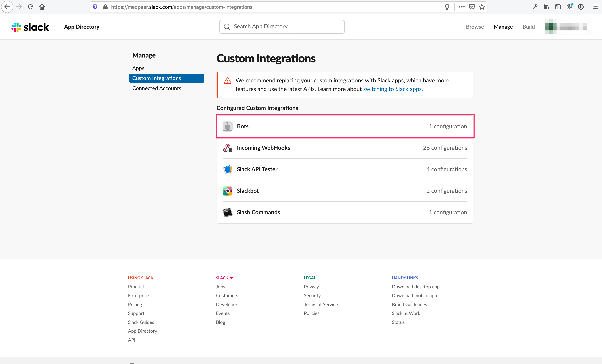
Task: Click '26 configurations' count text
Action: [x=445, y=148]
